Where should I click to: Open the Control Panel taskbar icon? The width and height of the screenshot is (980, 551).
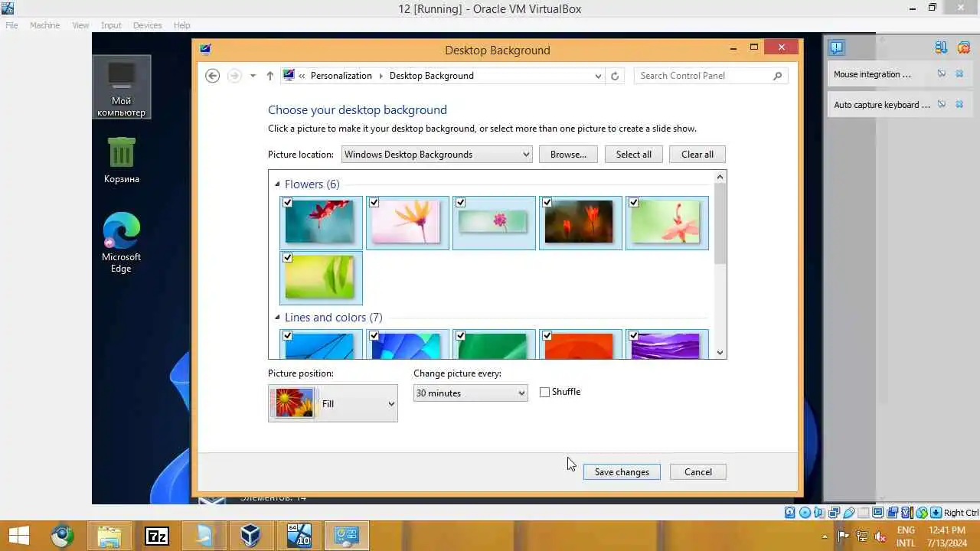[x=346, y=535]
